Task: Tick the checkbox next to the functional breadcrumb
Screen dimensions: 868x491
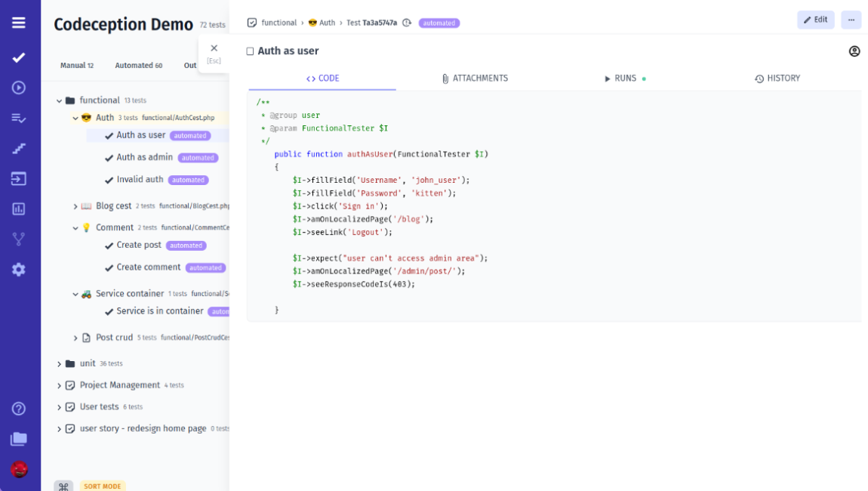Action: tap(251, 23)
